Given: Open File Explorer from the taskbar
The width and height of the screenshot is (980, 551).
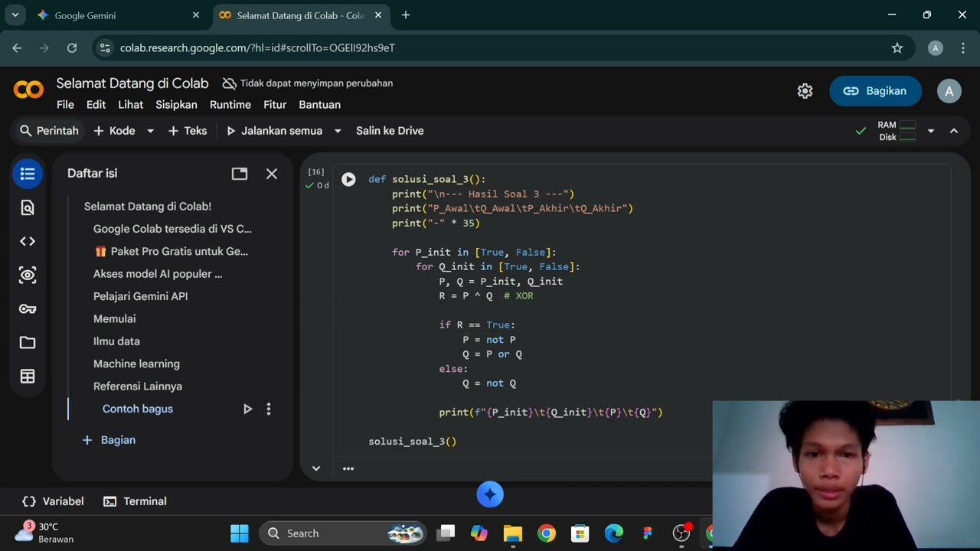Looking at the screenshot, I should coord(513,533).
